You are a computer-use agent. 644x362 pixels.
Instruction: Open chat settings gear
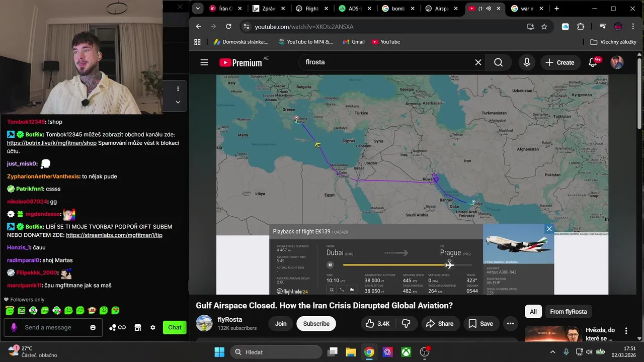(x=152, y=327)
